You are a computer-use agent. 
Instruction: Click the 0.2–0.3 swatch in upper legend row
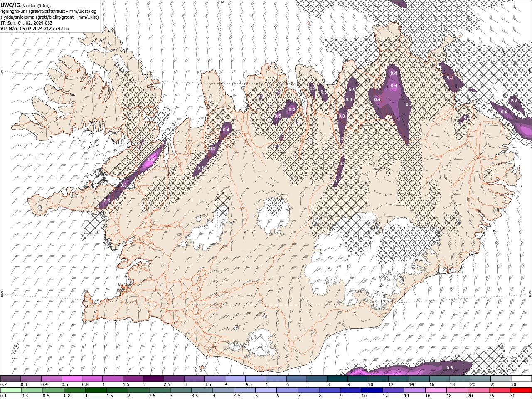coord(10,379)
